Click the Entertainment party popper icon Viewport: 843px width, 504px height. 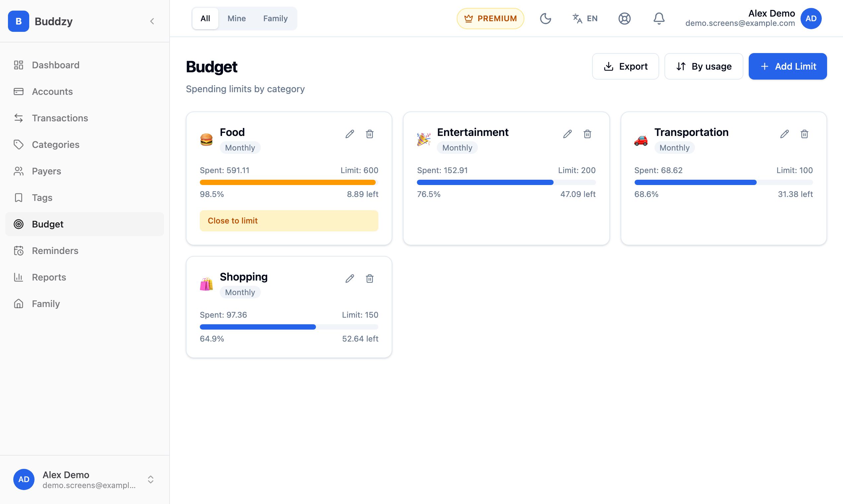pos(423,140)
